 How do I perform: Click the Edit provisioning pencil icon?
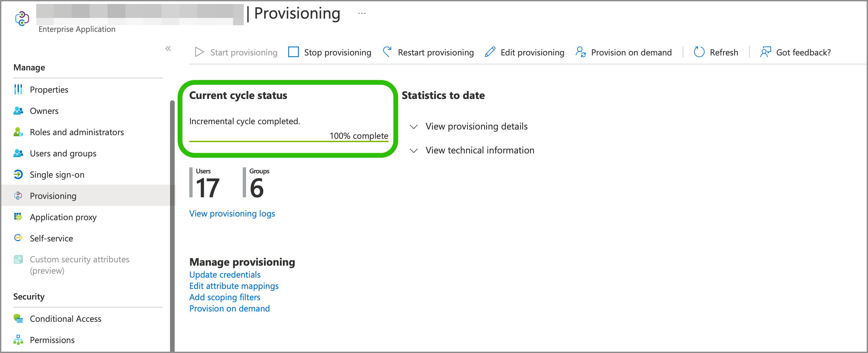coord(490,52)
